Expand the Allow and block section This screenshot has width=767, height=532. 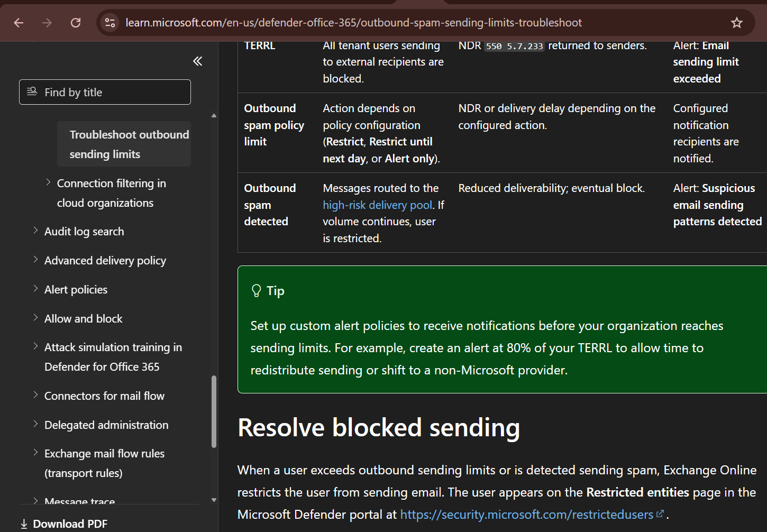(x=35, y=318)
